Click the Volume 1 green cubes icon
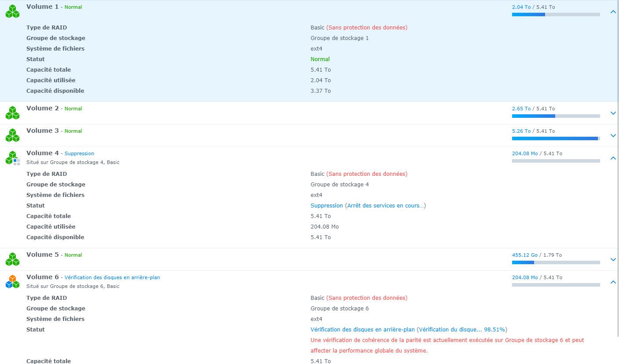 pos(12,11)
